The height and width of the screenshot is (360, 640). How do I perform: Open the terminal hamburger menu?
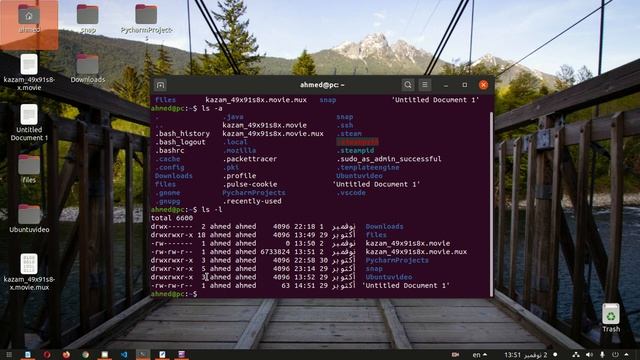pos(424,85)
